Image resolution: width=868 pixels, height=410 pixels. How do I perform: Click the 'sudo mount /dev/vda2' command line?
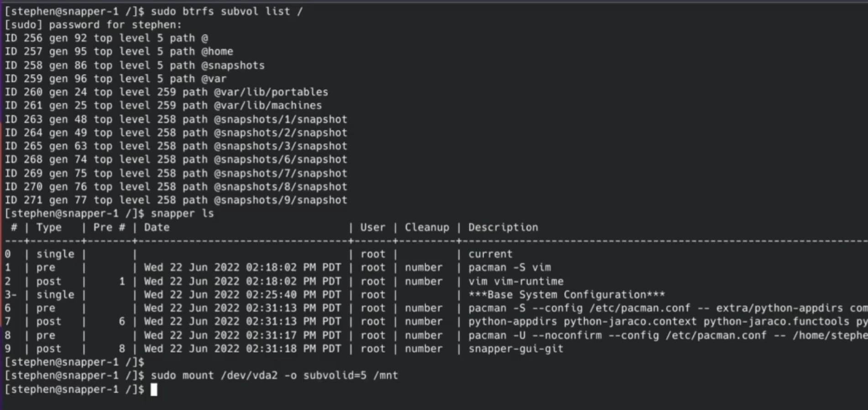274,375
